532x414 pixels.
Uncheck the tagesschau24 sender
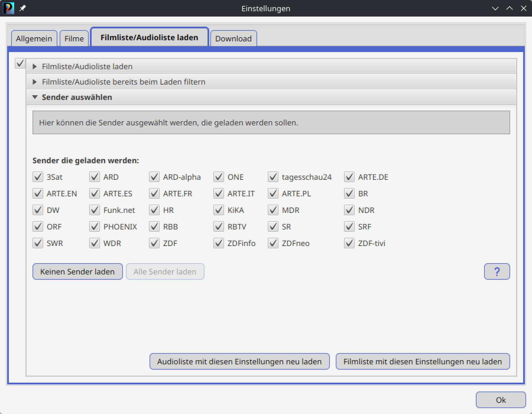tap(273, 177)
